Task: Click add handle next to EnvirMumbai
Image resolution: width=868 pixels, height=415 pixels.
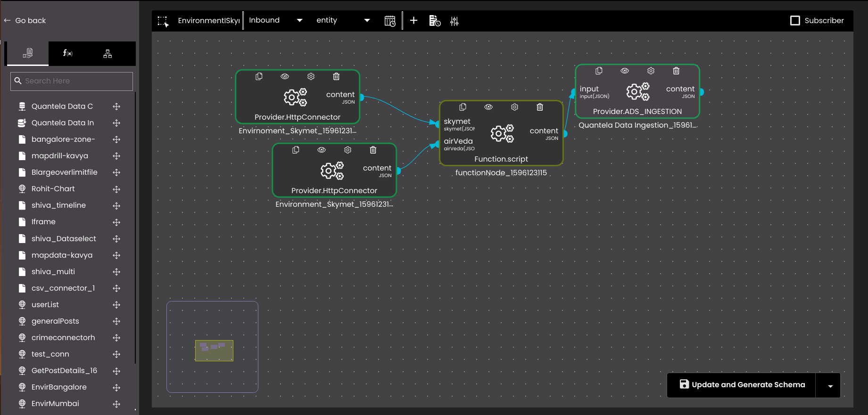Action: tap(116, 404)
